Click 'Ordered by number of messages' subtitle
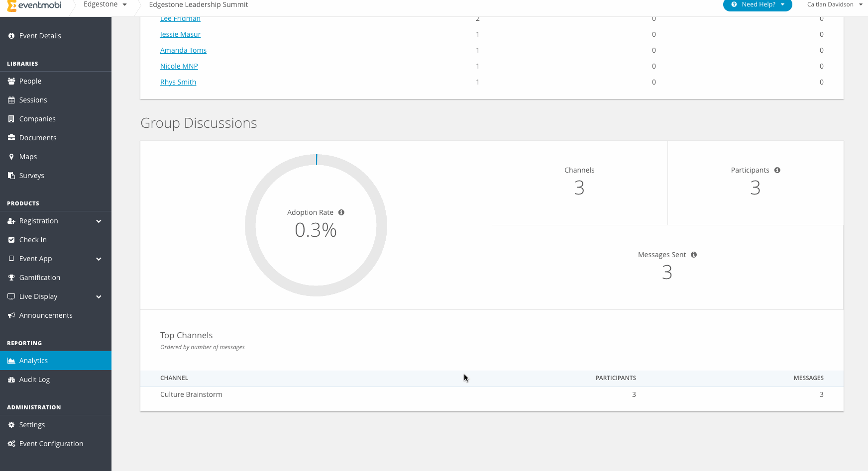Viewport: 868px width, 471px height. pyautogui.click(x=203, y=347)
